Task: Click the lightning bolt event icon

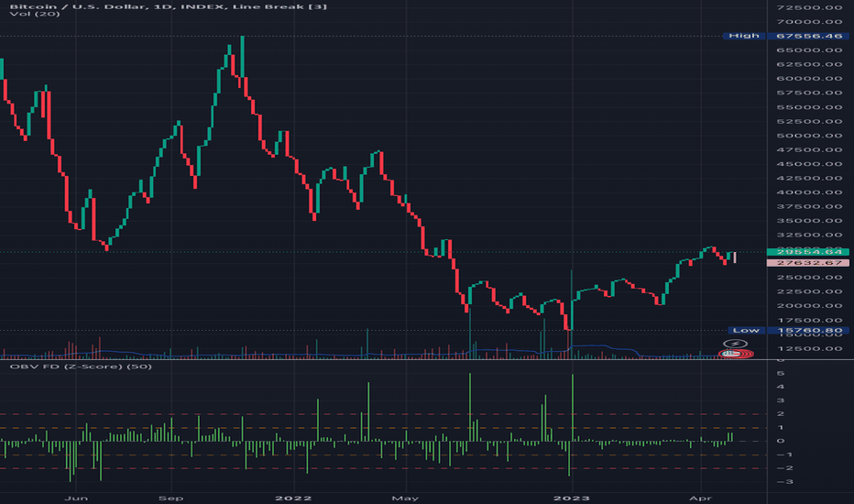Action: (x=735, y=344)
